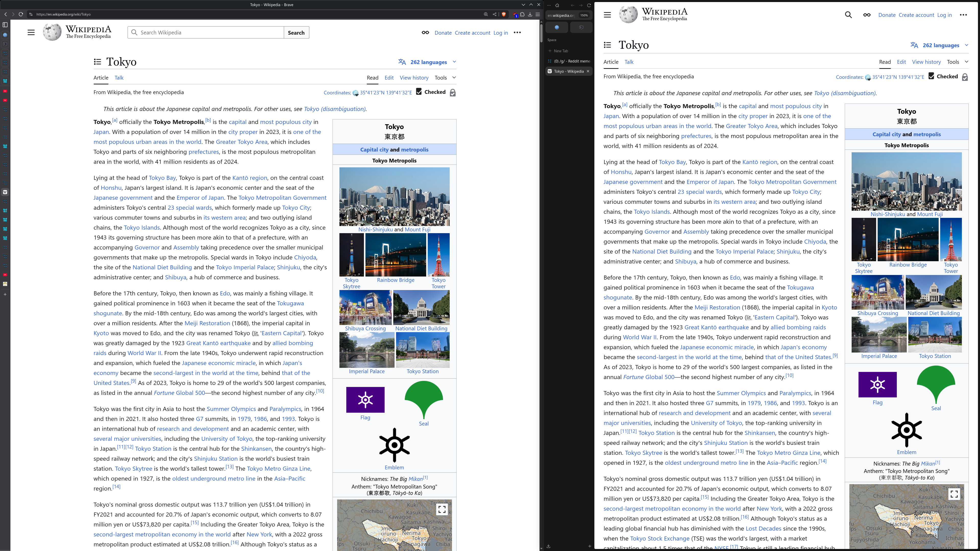Screen dimensions: 980x551
Task: Click the Wikipedia globe logo in Brave window
Action: (x=52, y=32)
